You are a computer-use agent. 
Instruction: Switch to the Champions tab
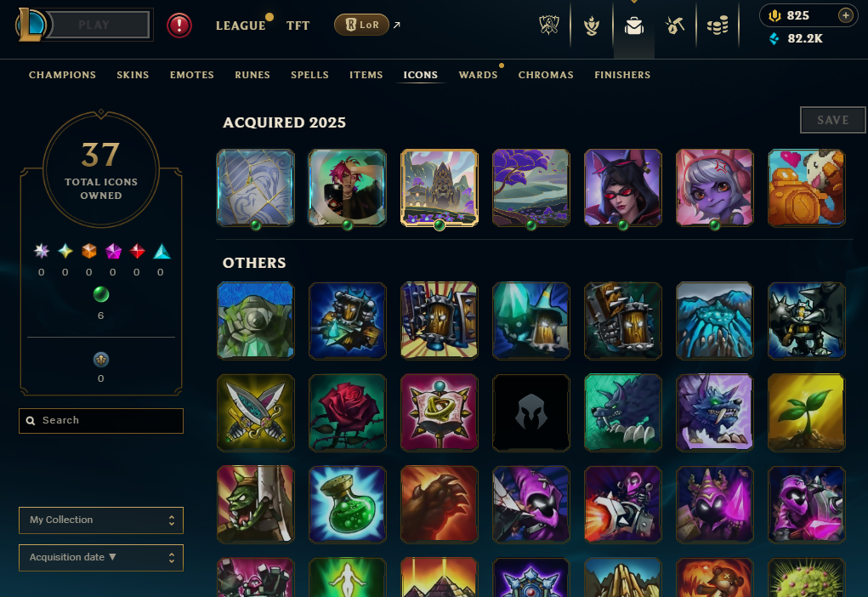click(63, 75)
